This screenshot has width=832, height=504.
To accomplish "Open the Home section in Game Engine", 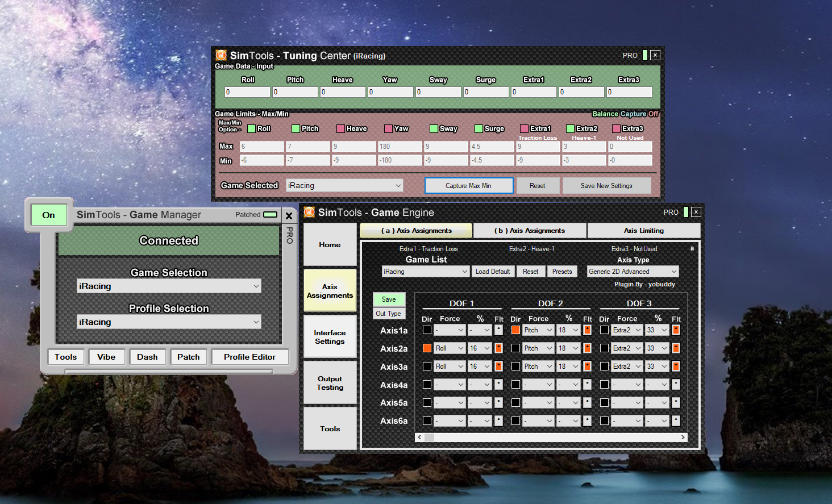I will click(330, 244).
